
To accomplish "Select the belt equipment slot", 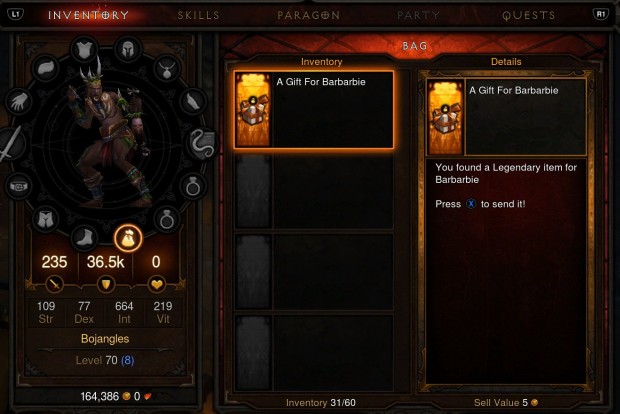I will click(18, 186).
